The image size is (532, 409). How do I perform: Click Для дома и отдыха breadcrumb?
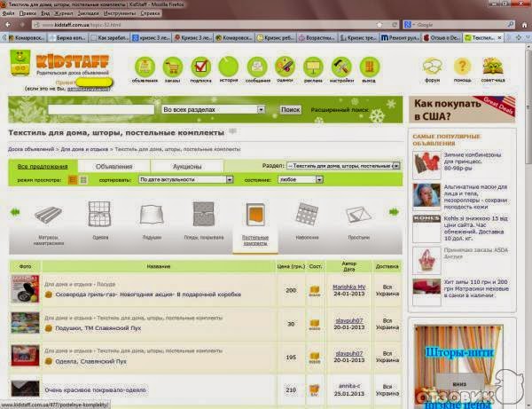[84, 149]
